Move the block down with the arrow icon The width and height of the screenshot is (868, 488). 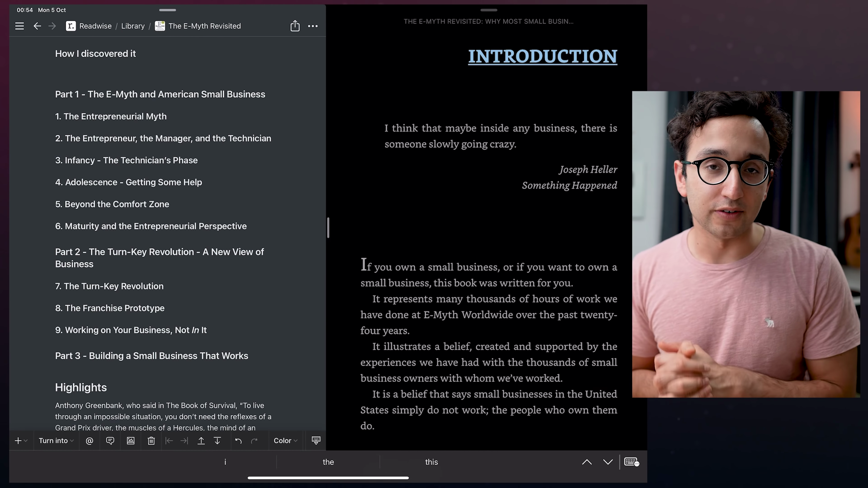(217, 441)
